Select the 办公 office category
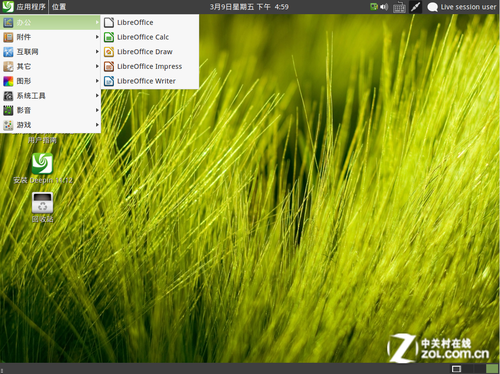 (x=50, y=22)
